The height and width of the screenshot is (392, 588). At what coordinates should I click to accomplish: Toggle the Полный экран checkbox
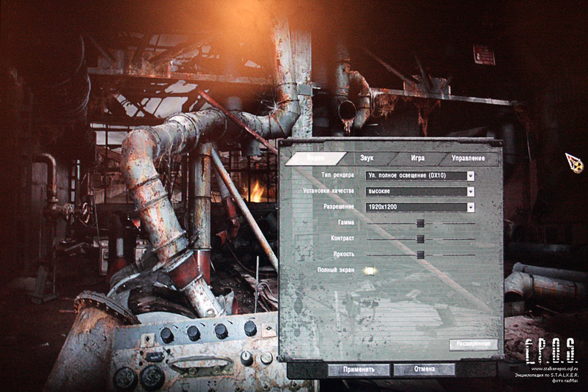(x=370, y=270)
